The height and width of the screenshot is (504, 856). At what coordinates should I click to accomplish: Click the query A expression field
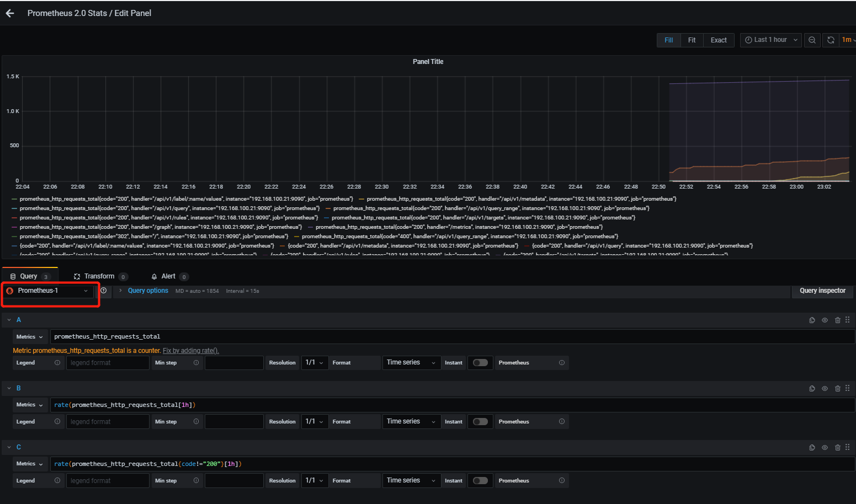coord(453,336)
